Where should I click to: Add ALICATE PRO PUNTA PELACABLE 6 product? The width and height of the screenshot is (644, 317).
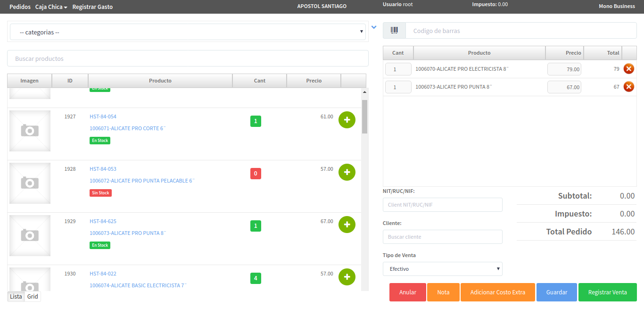click(347, 172)
